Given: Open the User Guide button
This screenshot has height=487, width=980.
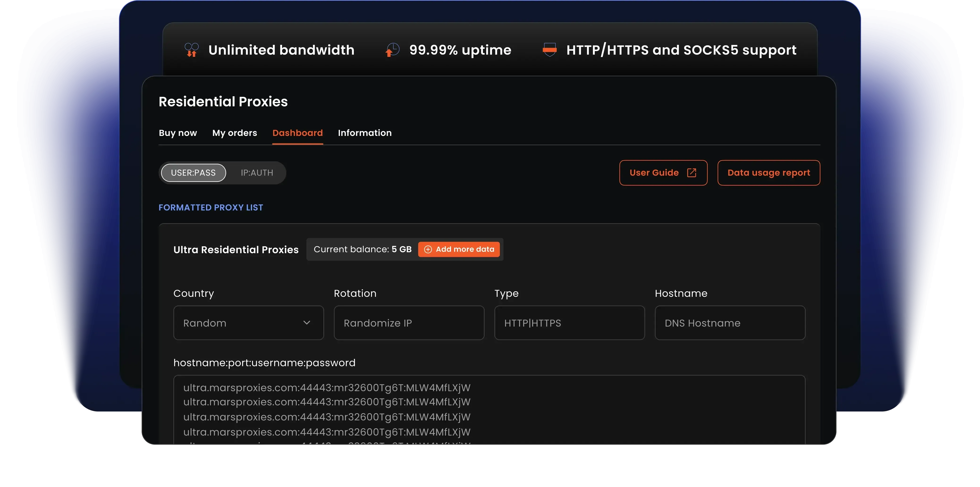Looking at the screenshot, I should point(663,173).
